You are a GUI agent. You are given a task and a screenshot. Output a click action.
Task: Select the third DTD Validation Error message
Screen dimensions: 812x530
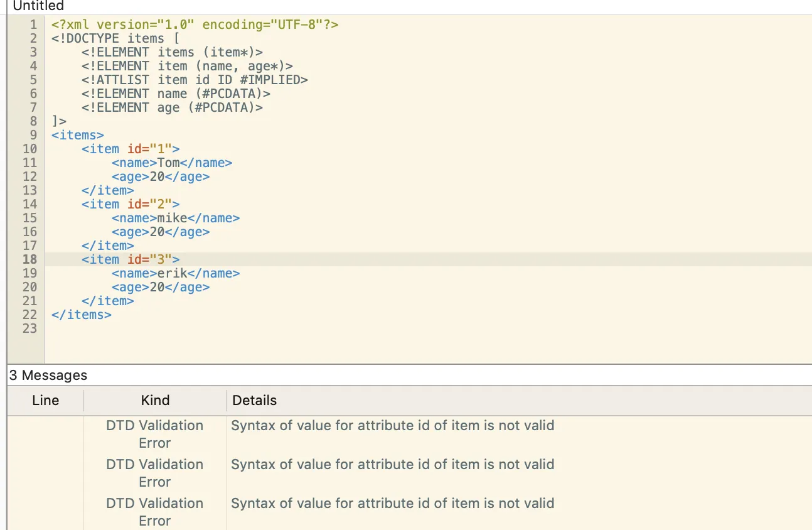pyautogui.click(x=392, y=504)
